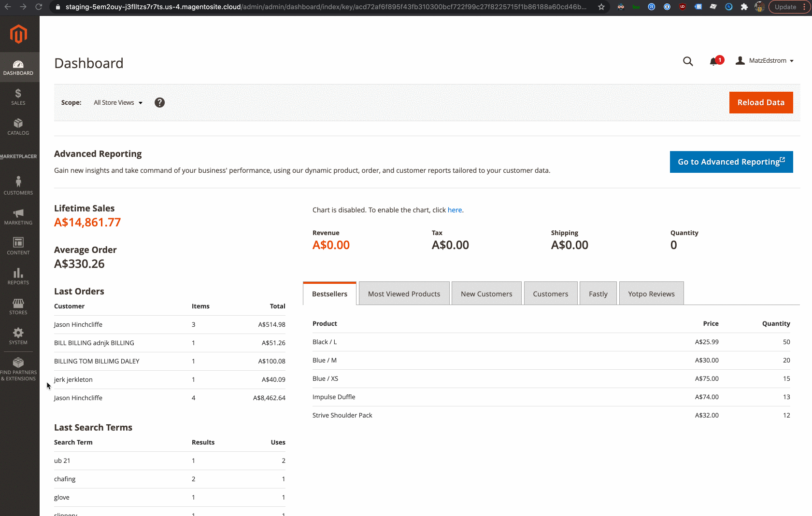Image resolution: width=812 pixels, height=516 pixels.
Task: Reload the page with browser refresh icon
Action: [x=39, y=7]
